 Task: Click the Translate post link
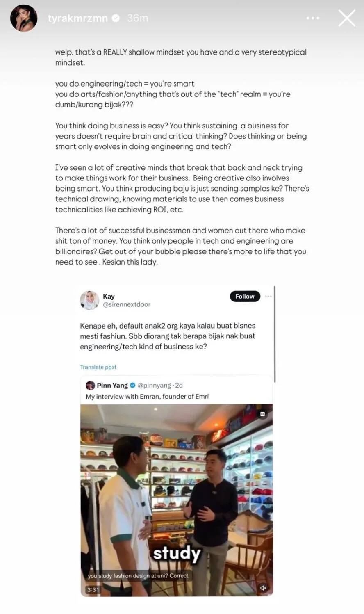click(98, 367)
